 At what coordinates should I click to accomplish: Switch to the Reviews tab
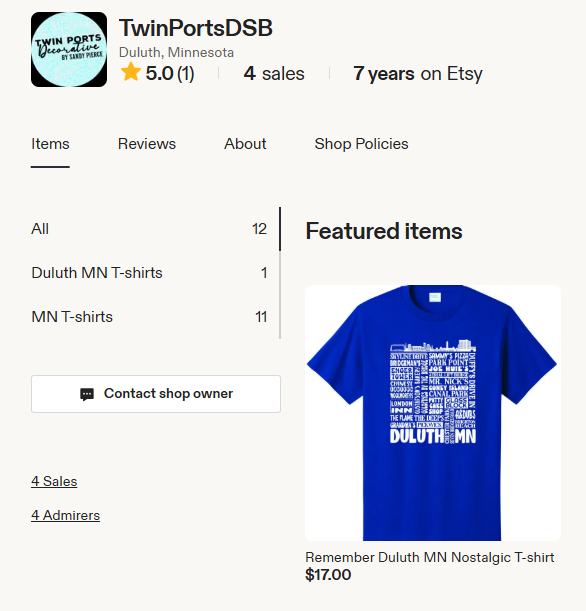147,144
